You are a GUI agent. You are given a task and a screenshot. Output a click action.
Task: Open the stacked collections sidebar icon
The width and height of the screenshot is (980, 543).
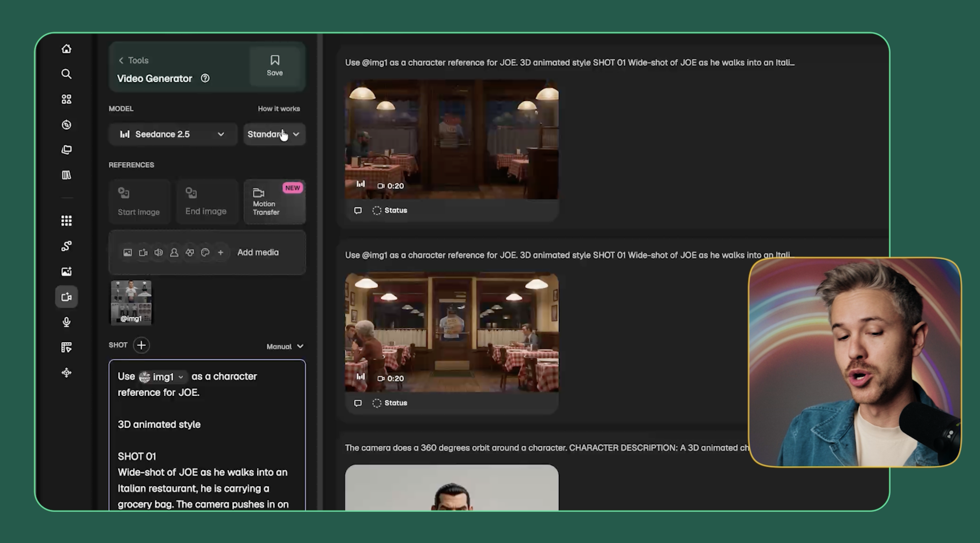click(x=66, y=150)
